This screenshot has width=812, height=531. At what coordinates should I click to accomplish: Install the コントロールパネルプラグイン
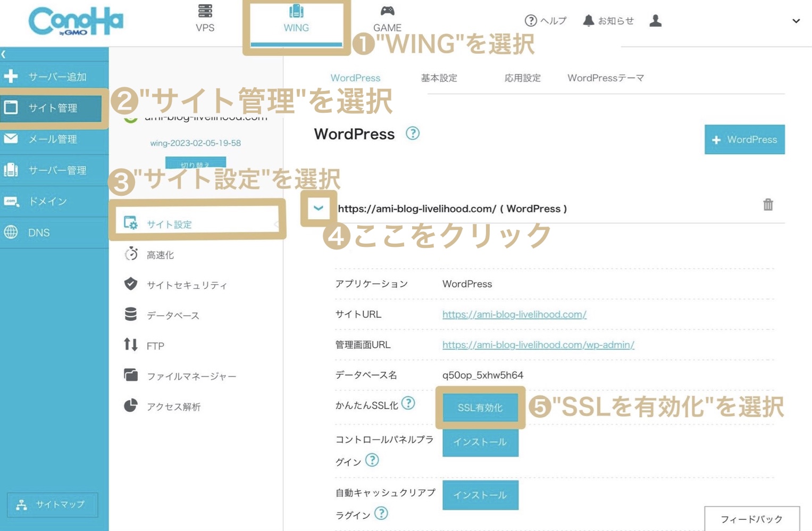pos(480,442)
